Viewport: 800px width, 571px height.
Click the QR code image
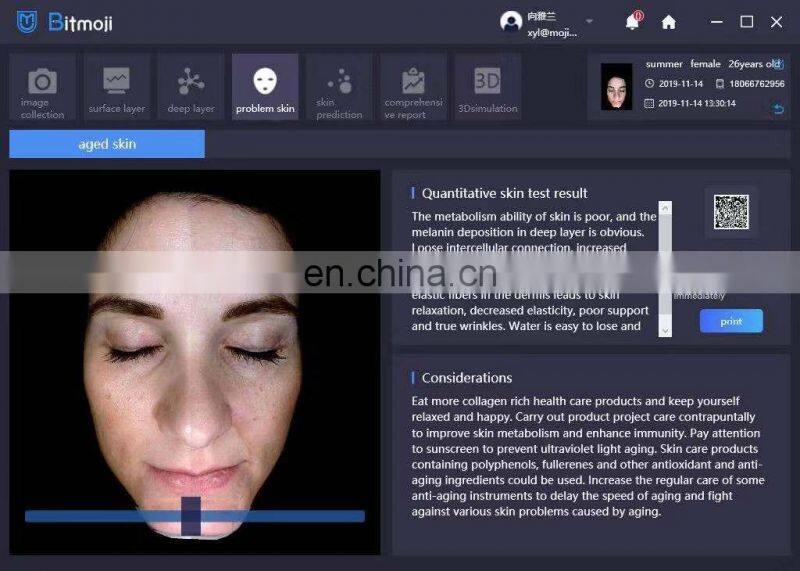pos(731,212)
